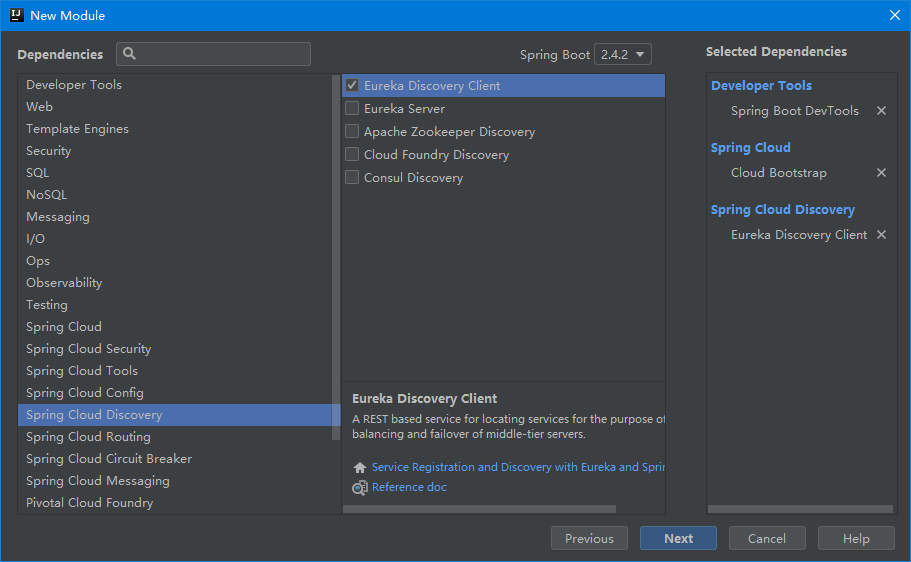Click the Spring Cloud heading in Selected Dependencies
The height and width of the screenshot is (562, 911).
751,148
